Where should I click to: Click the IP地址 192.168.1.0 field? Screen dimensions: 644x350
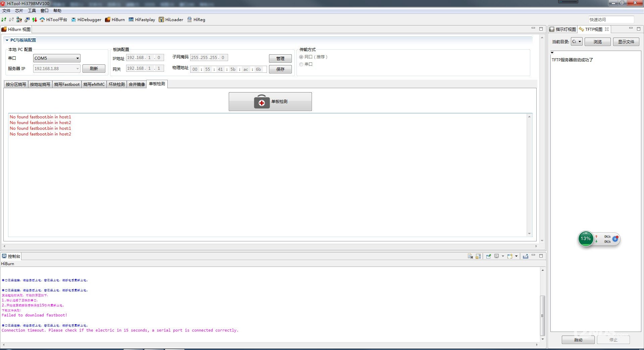(145, 58)
